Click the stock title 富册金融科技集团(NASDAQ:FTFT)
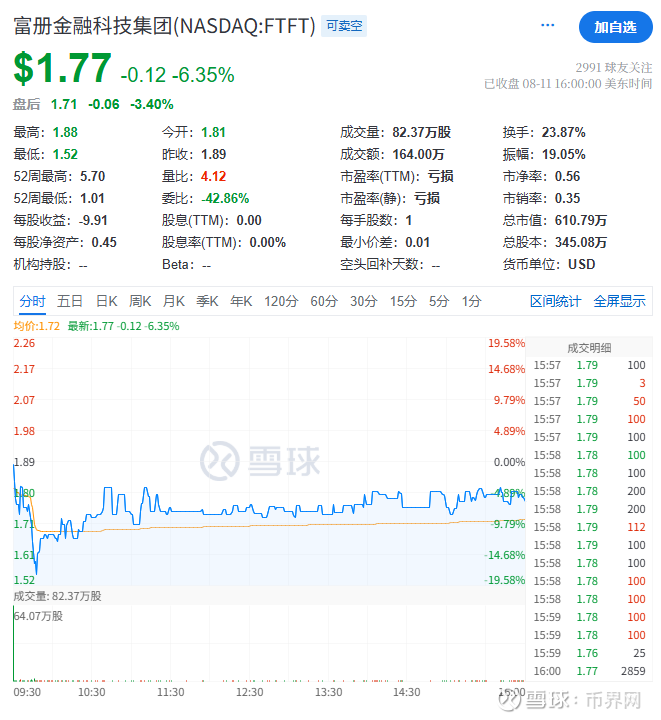Viewport: 661px width, 720px height. pyautogui.click(x=164, y=26)
